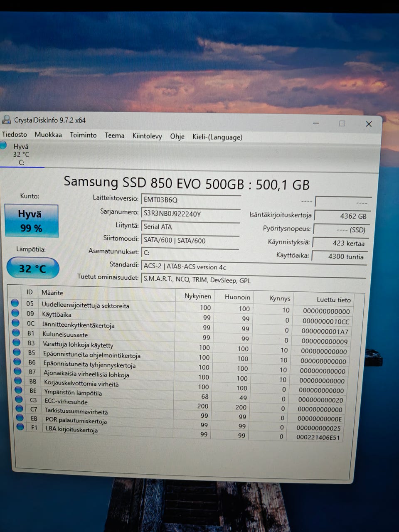Open the Tiedosto menu

15,135
